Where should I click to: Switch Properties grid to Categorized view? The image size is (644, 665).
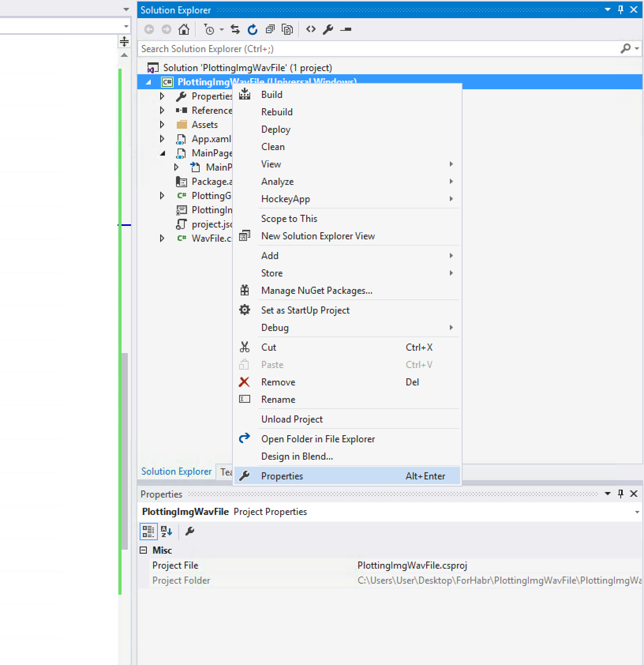tap(148, 532)
